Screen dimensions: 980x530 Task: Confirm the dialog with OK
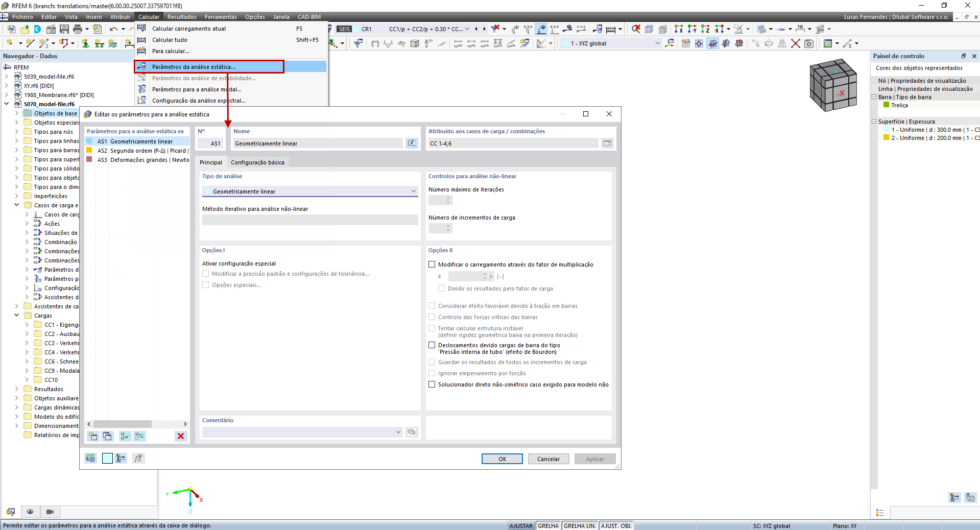pyautogui.click(x=502, y=459)
